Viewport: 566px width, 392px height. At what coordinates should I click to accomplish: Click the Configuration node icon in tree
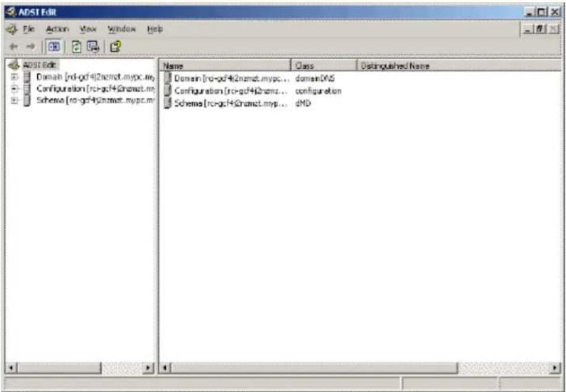pyautogui.click(x=27, y=89)
